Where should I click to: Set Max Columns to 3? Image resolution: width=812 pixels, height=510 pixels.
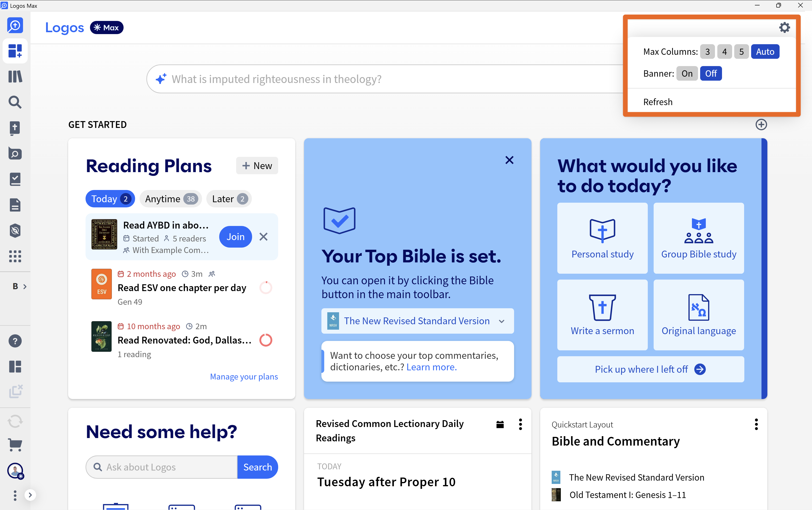pos(707,51)
